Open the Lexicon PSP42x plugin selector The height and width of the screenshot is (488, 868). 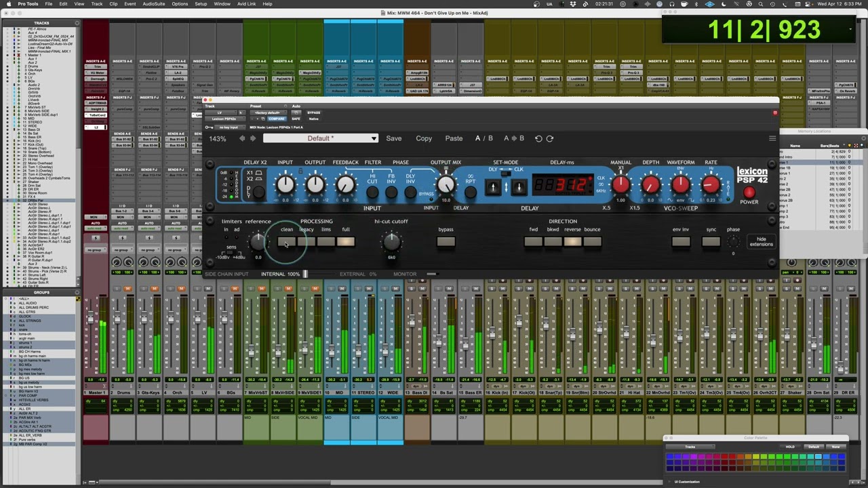click(224, 119)
